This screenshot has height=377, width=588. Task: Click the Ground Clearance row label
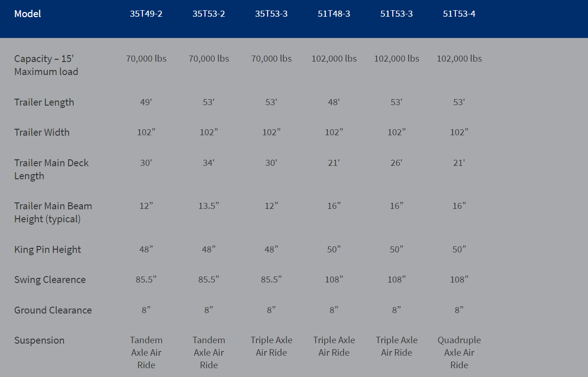click(53, 310)
